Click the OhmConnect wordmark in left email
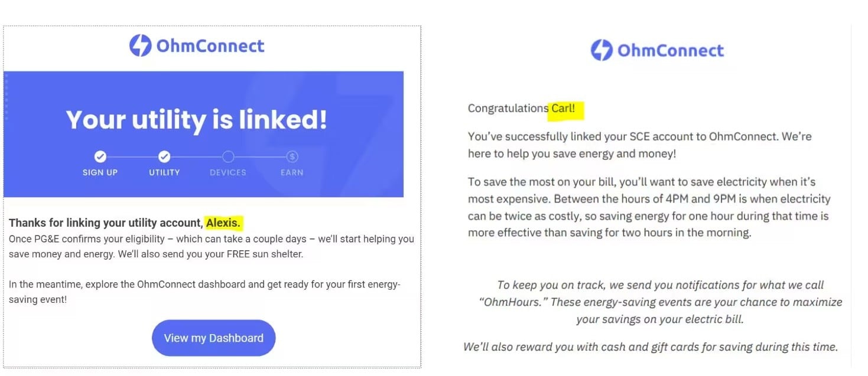868x376 pixels. coord(210,46)
